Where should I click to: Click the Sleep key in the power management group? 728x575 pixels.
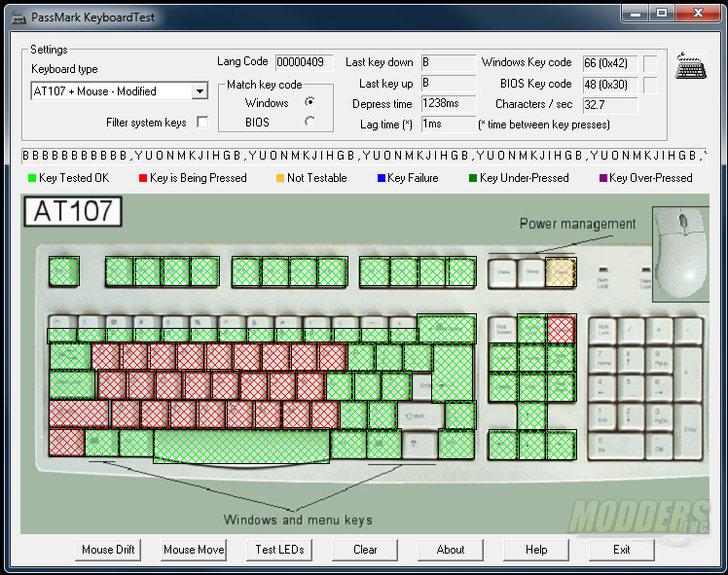click(x=531, y=273)
